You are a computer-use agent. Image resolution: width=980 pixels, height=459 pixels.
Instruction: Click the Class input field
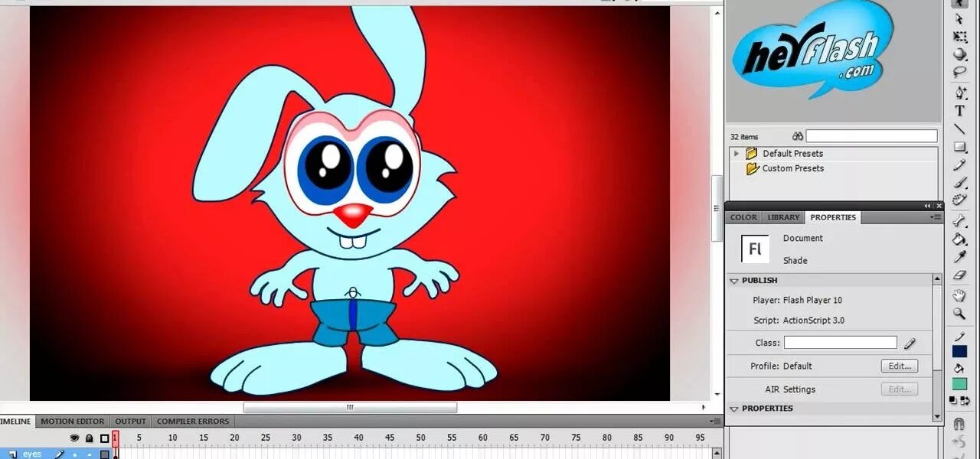tap(840, 343)
